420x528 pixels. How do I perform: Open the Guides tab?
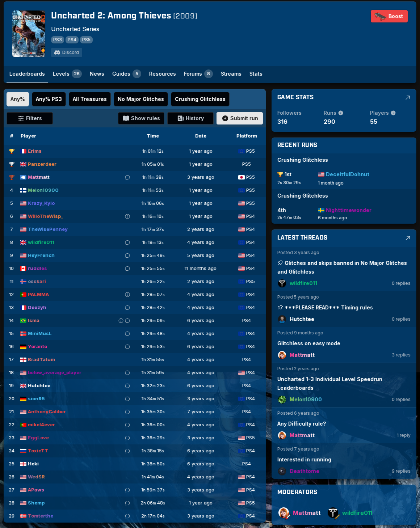(x=126, y=74)
